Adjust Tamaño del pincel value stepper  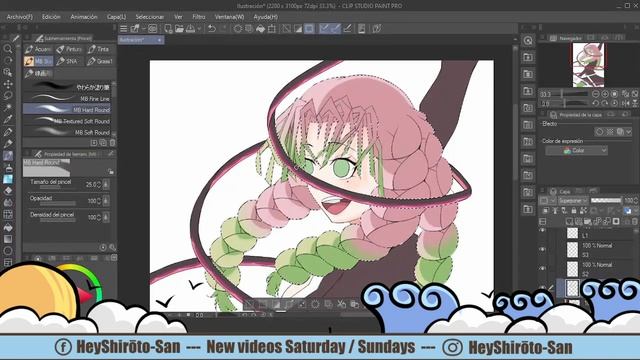99,185
